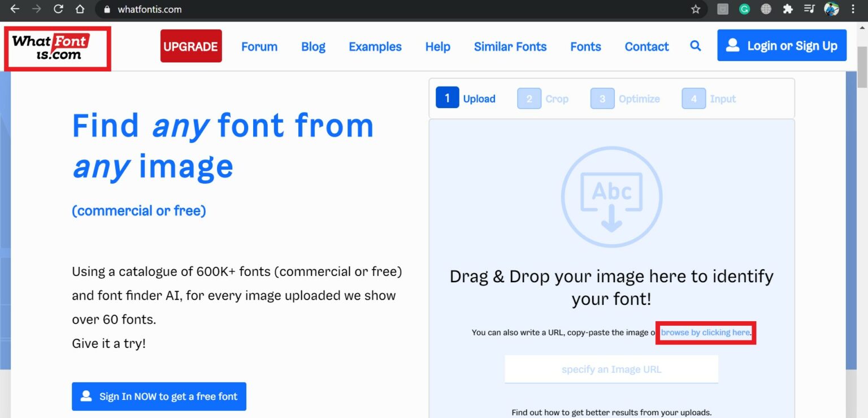This screenshot has width=868, height=418.
Task: Click the browse by clicking here link
Action: tap(705, 333)
